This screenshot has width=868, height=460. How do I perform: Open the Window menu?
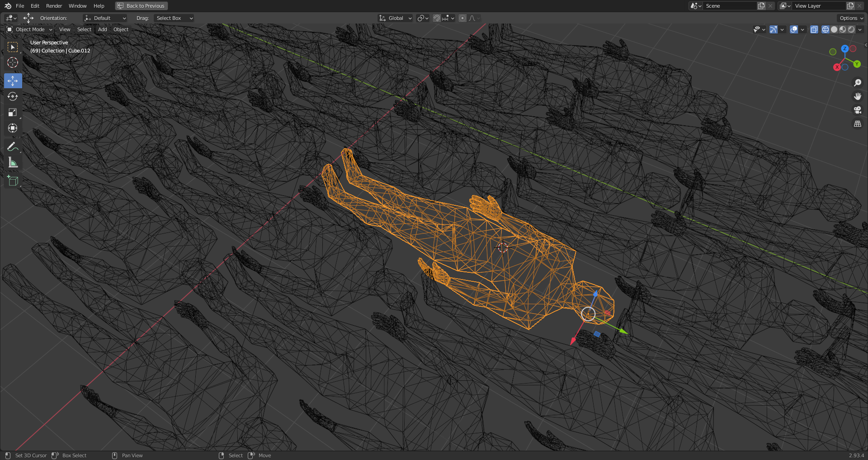click(77, 6)
